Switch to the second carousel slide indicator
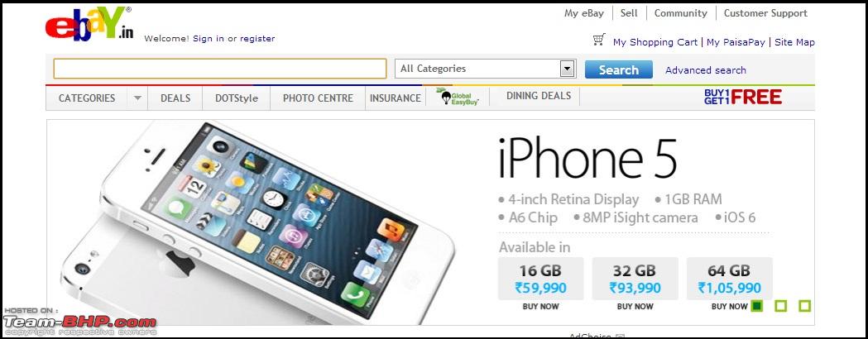868x339 pixels. coord(781,306)
